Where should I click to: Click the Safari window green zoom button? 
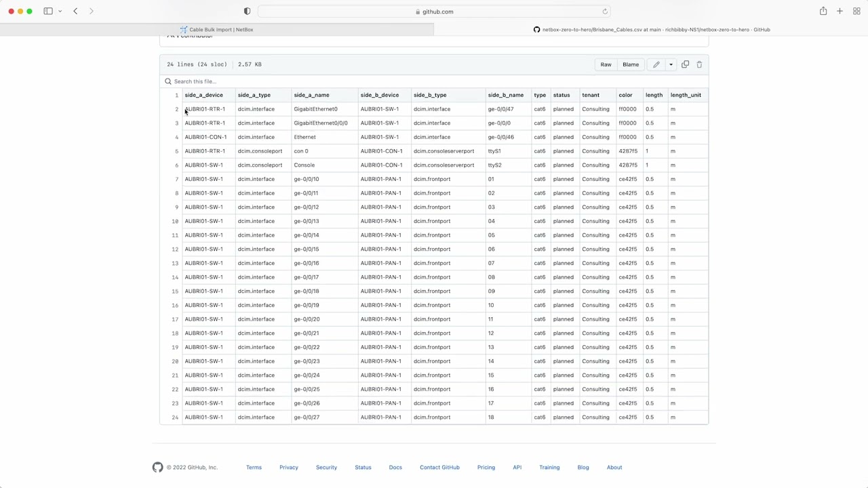coord(29,12)
